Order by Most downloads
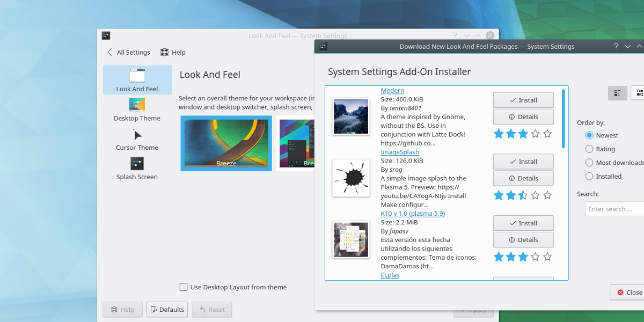Image resolution: width=644 pixels, height=322 pixels. point(614,163)
